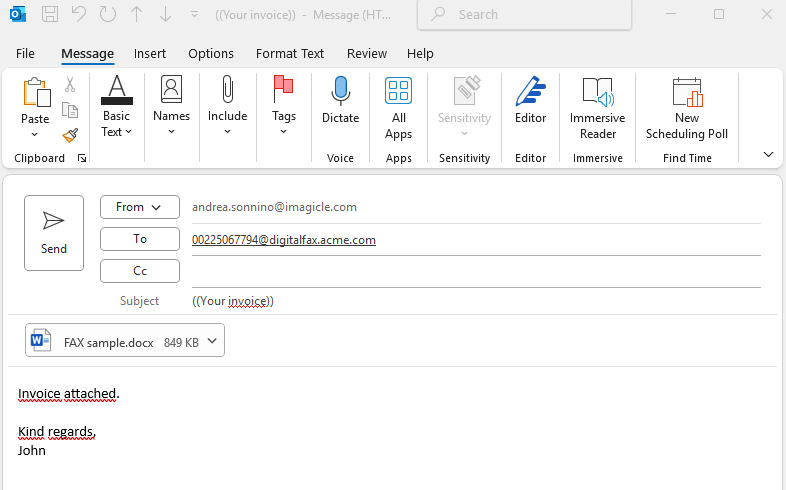
Task: Click into the Subject field
Action: (x=470, y=301)
